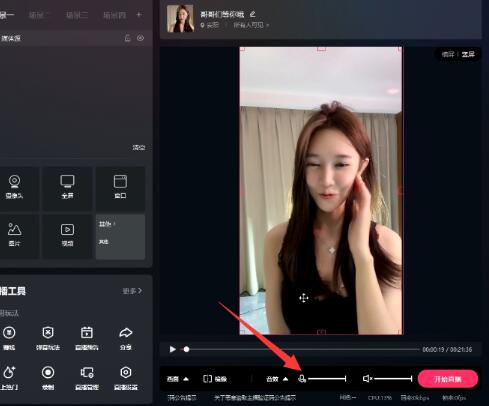
Task: Open the hexagon live settings tool
Action: 126,378
